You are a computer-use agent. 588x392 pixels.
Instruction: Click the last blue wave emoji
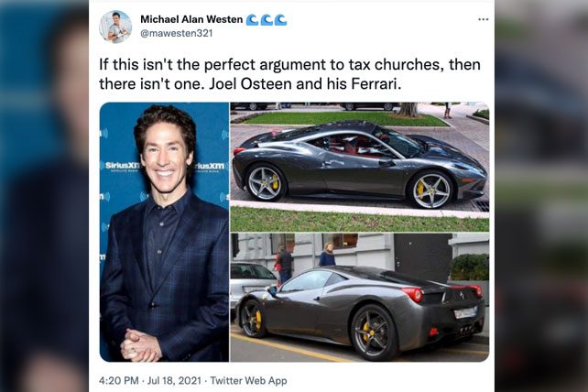tap(280, 20)
